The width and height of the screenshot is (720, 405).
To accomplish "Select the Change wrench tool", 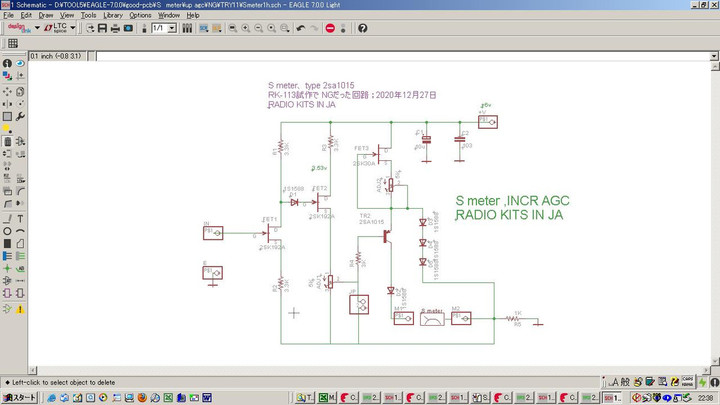I will 21,116.
